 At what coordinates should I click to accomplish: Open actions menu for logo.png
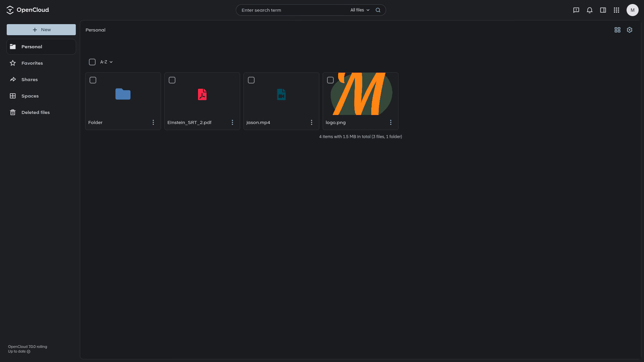pos(391,122)
